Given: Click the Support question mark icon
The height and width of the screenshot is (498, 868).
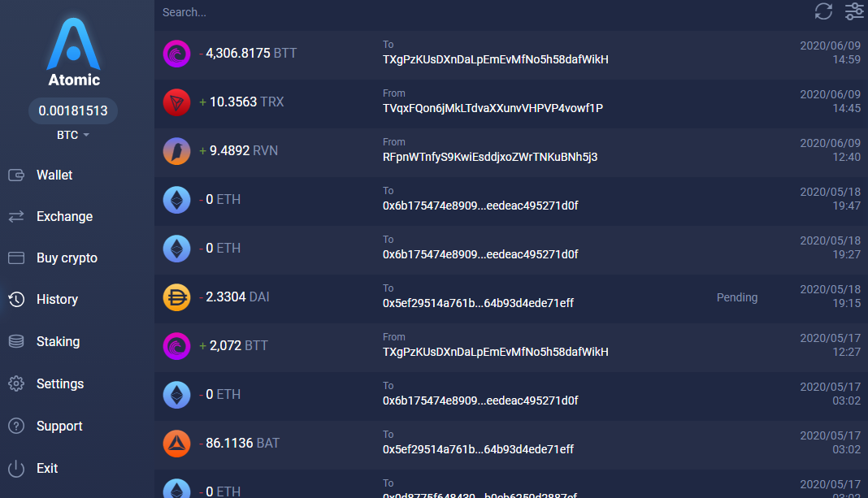Looking at the screenshot, I should tap(16, 426).
